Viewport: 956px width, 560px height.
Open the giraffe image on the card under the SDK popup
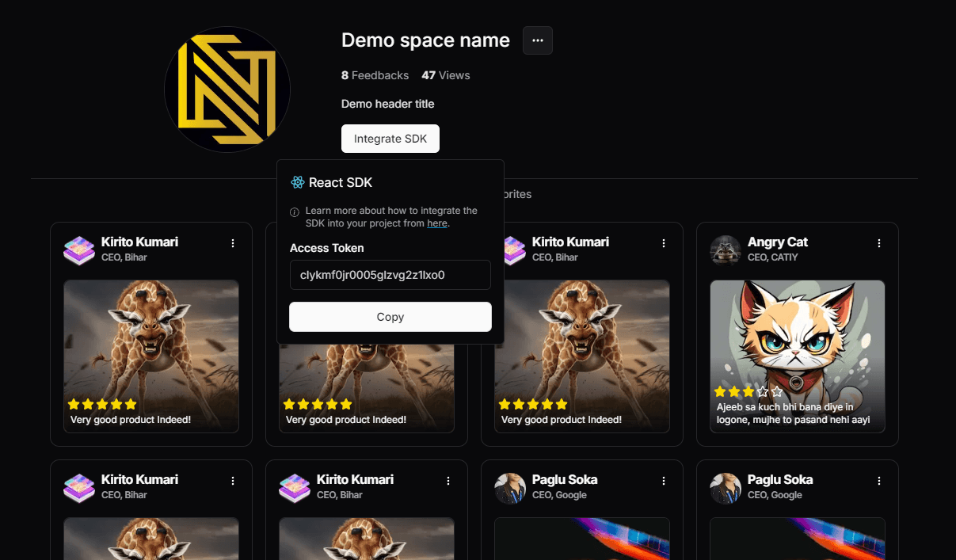pos(367,389)
